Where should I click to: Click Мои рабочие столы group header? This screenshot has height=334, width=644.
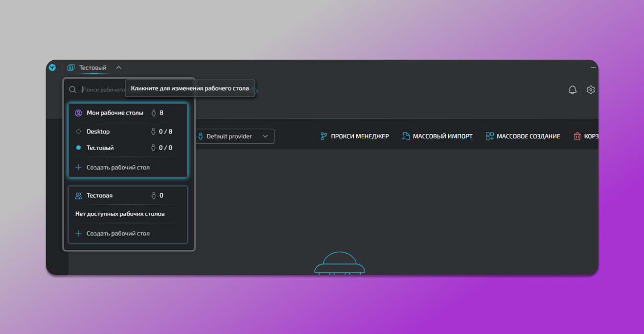tap(115, 113)
